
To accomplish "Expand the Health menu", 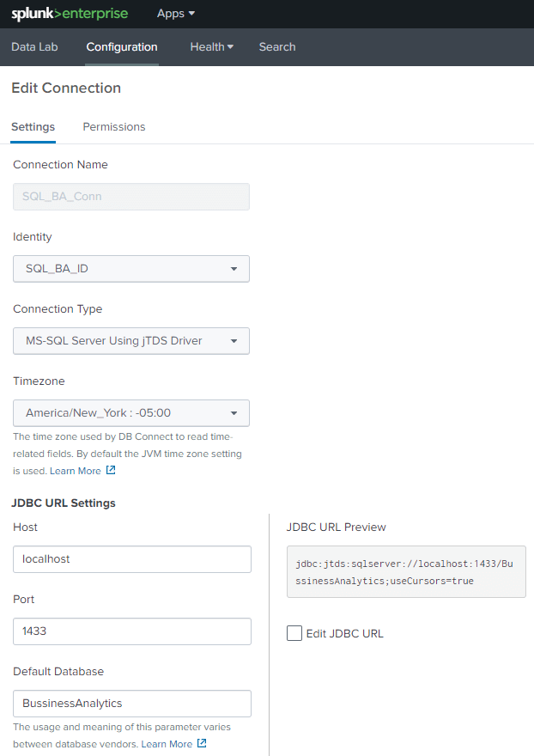I will point(211,47).
